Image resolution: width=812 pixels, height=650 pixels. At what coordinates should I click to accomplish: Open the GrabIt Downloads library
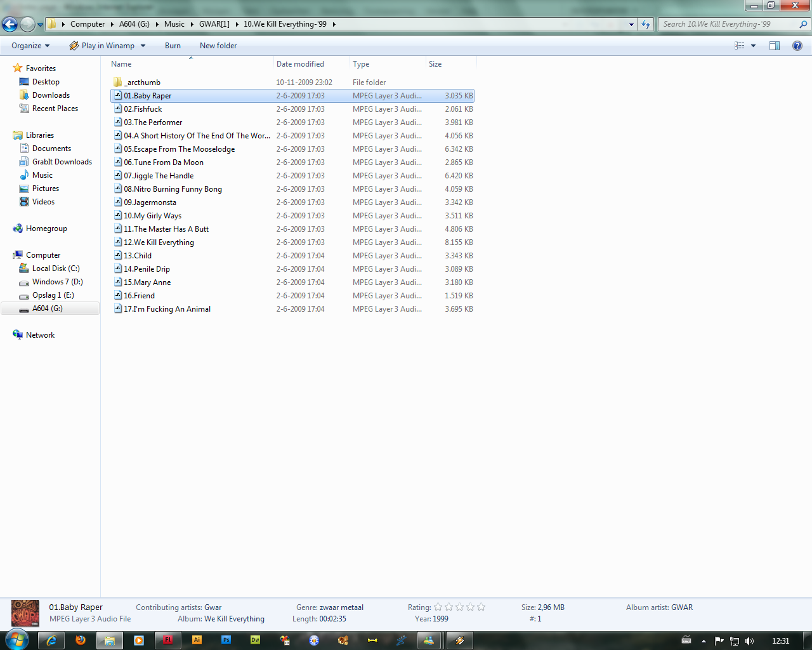tap(62, 162)
